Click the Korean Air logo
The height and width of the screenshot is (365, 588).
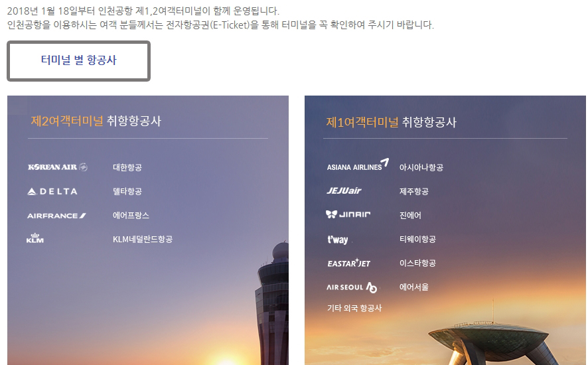pyautogui.click(x=57, y=167)
